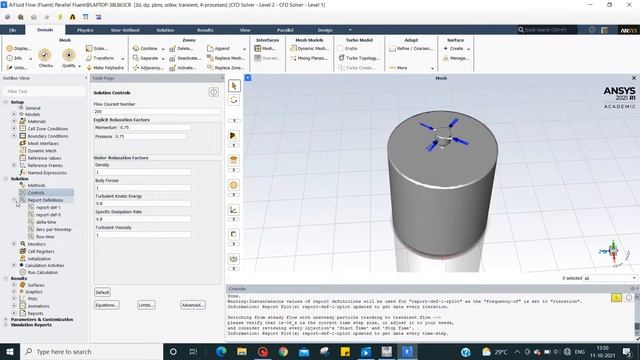
Task: Expand the Monitors tree node
Action: (14, 244)
